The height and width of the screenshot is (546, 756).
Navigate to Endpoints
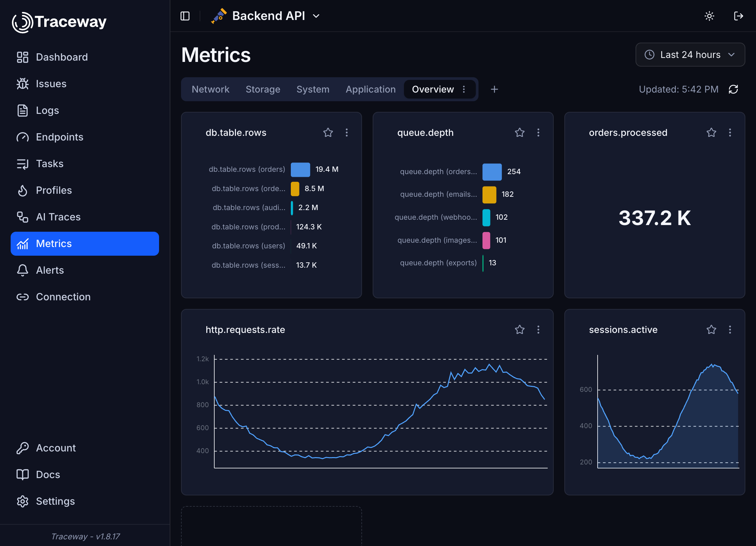pos(85,137)
